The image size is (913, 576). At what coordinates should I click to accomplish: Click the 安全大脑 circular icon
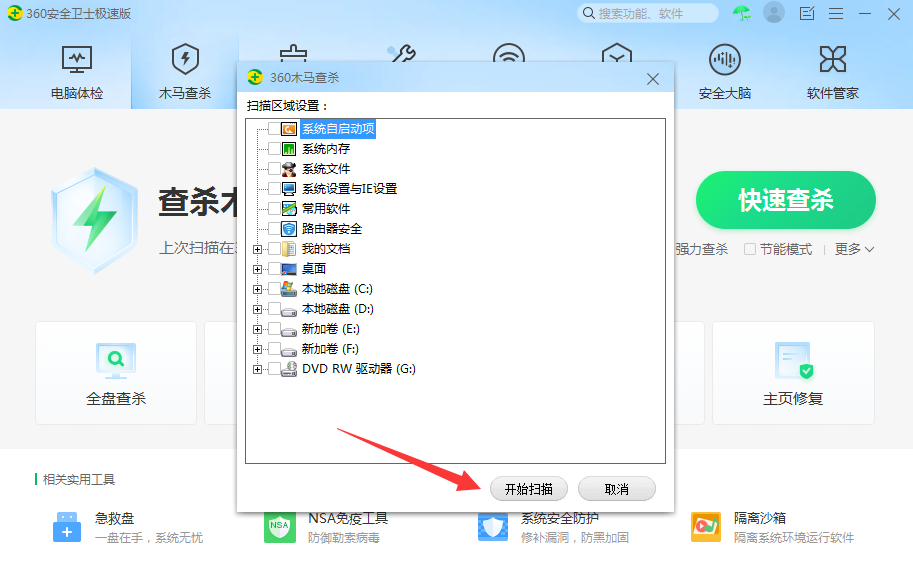click(725, 59)
